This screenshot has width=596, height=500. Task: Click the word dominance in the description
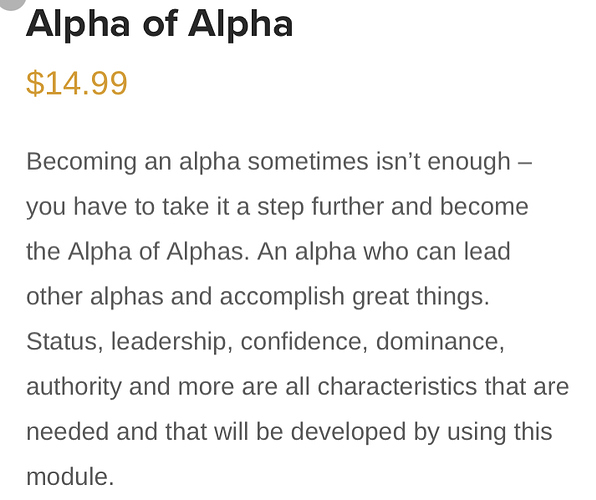[x=437, y=341]
